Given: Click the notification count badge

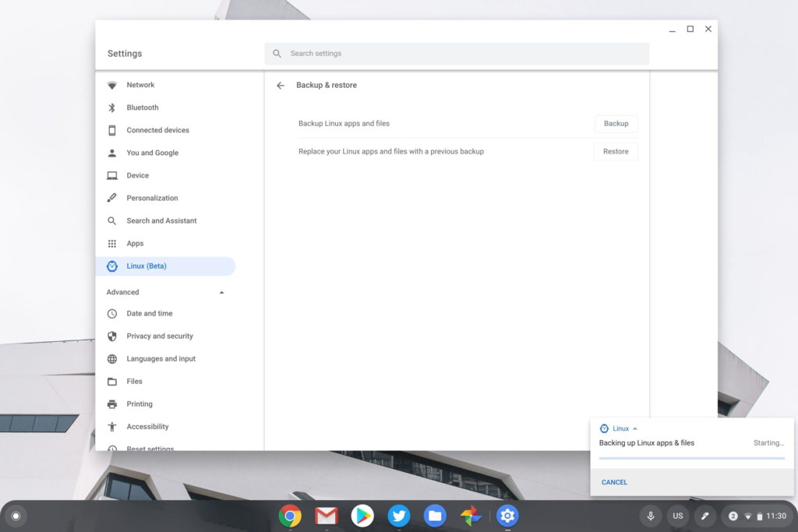Looking at the screenshot, I should 733,516.
